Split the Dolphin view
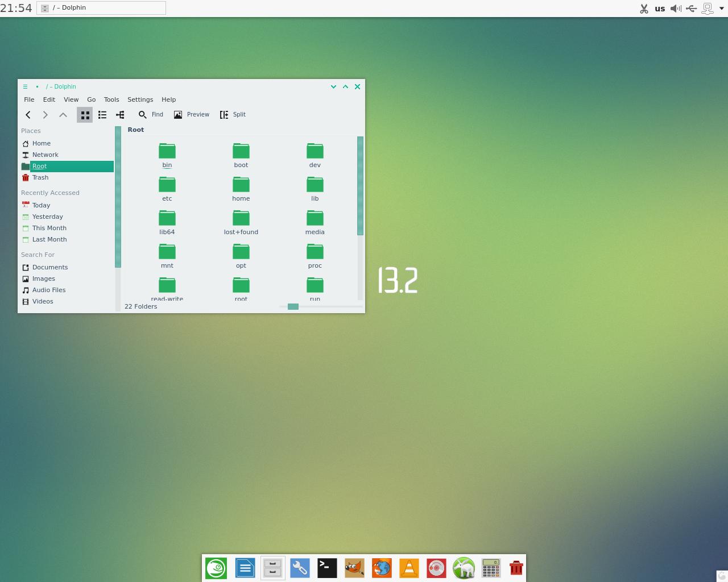 click(x=233, y=115)
